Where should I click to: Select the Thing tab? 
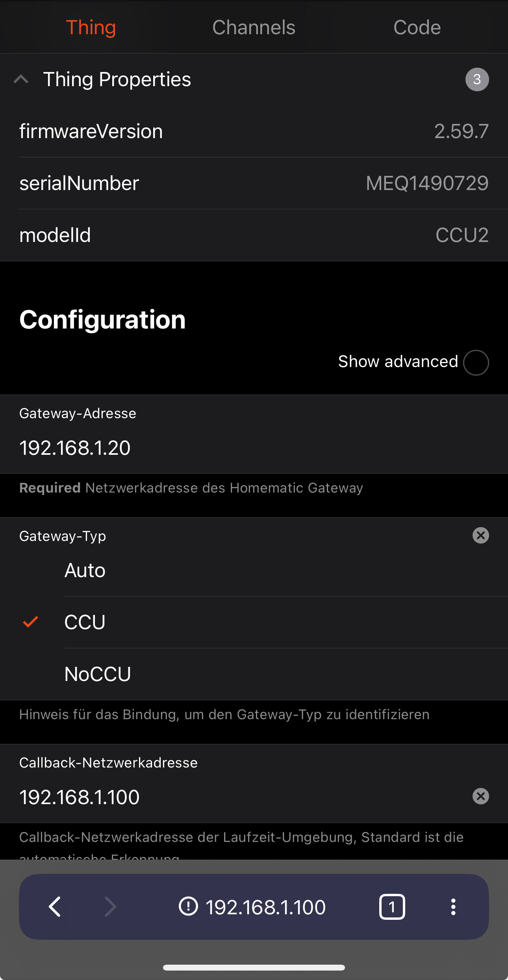[91, 28]
